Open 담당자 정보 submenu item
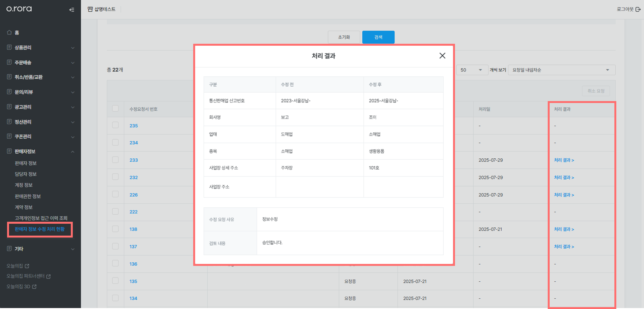The image size is (644, 309). pyautogui.click(x=26, y=174)
